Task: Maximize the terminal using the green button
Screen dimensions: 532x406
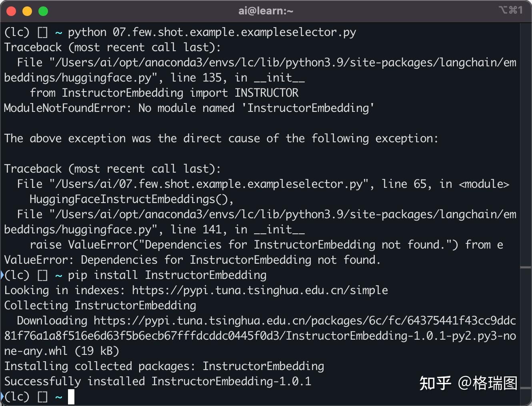Action: (43, 11)
